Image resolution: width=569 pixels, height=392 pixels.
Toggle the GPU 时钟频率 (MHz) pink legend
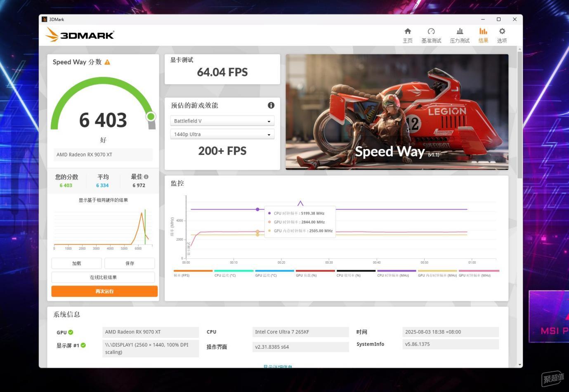pyautogui.click(x=479, y=273)
